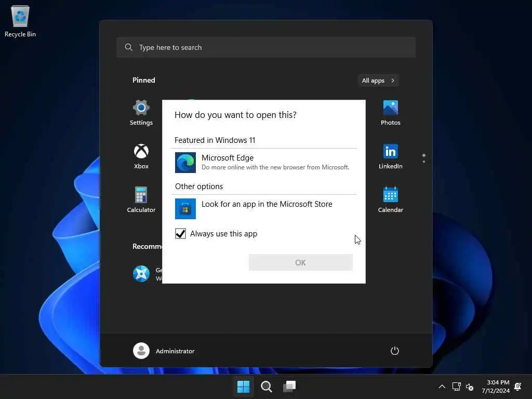Click the OK button in the dialog
This screenshot has height=399, width=532.
(x=301, y=262)
